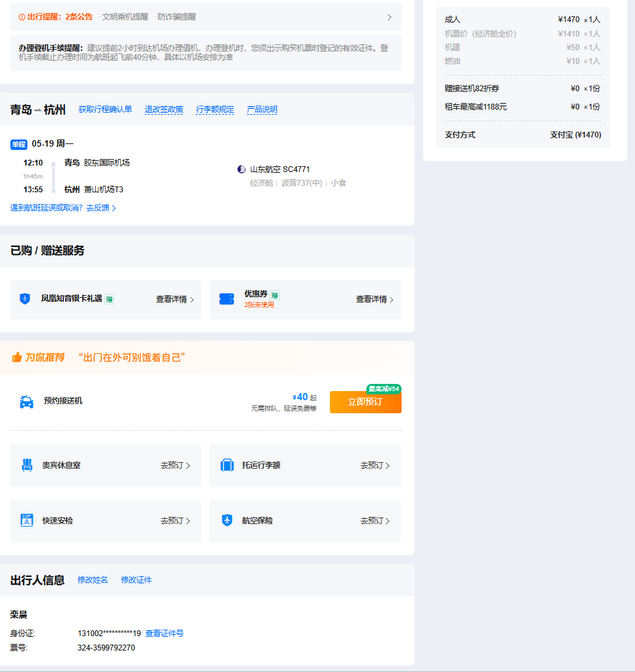Image resolution: width=635 pixels, height=672 pixels.
Task: Click the fast security check icon
Action: (x=27, y=521)
